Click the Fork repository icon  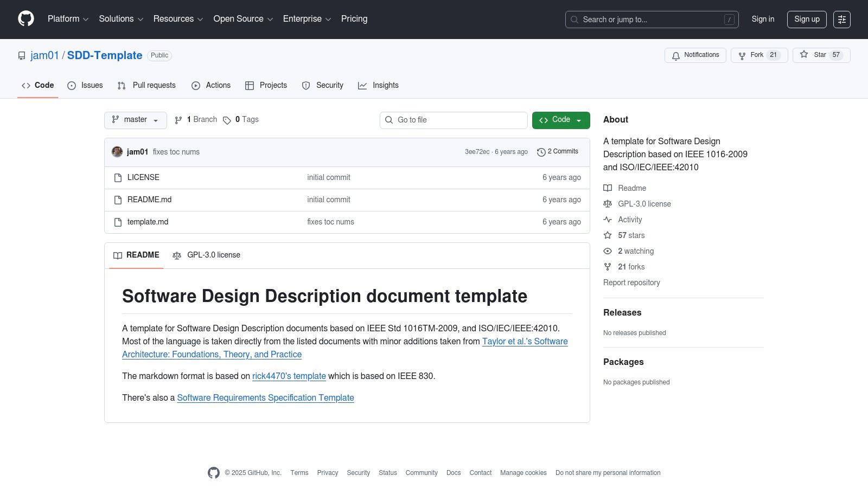742,55
